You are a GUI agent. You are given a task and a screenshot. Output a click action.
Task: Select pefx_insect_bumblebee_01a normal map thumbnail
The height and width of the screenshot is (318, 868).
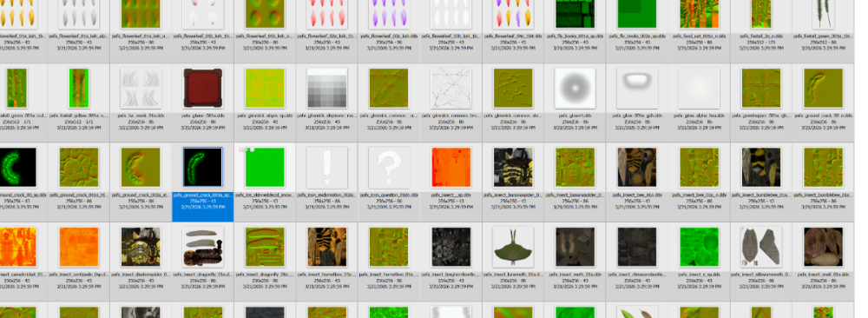[823, 168]
